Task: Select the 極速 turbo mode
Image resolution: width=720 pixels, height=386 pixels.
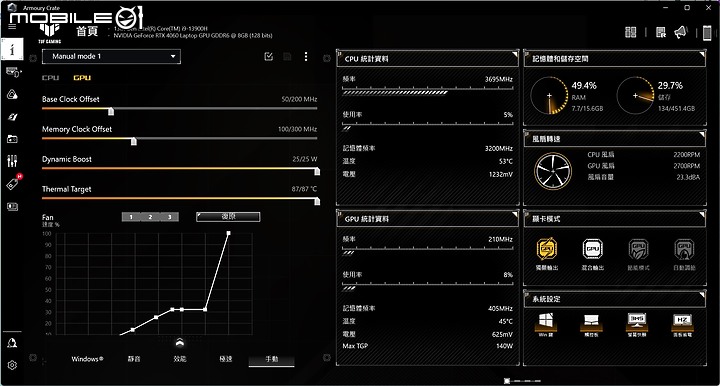Action: pyautogui.click(x=225, y=359)
